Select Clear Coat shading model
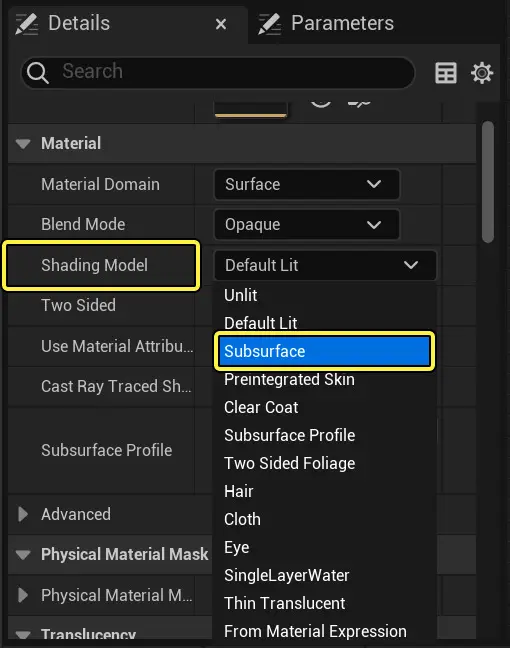Viewport: 510px width, 648px height. pos(261,407)
